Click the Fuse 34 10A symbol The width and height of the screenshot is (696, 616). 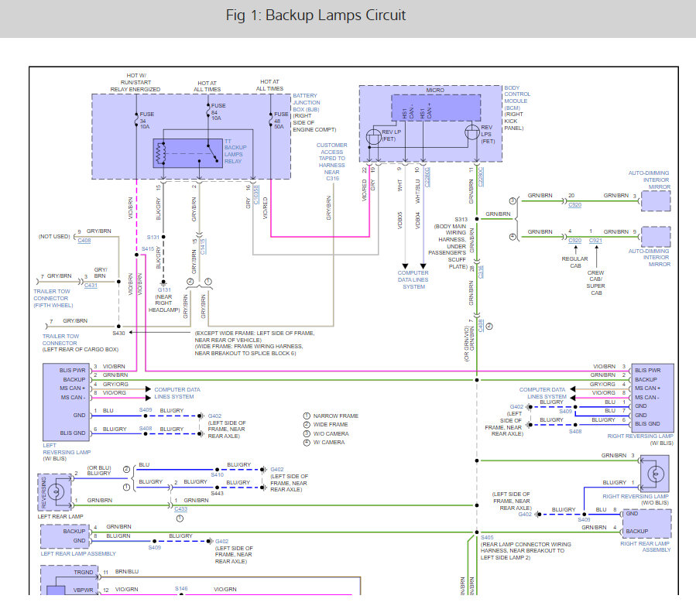(x=136, y=121)
